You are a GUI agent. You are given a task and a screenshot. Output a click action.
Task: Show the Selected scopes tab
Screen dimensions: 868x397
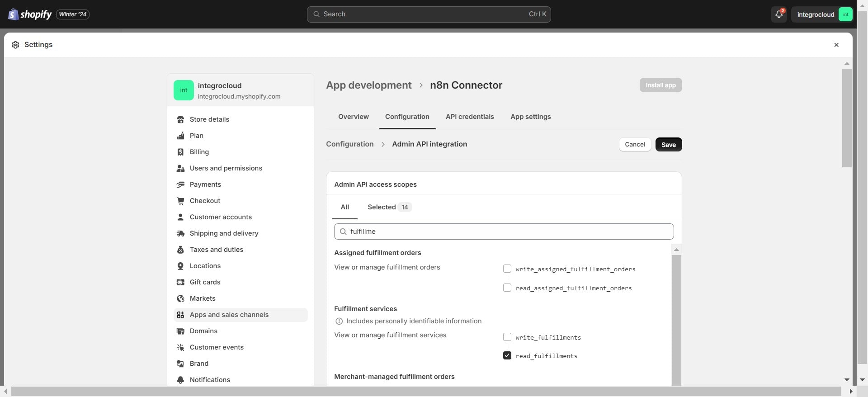(388, 207)
